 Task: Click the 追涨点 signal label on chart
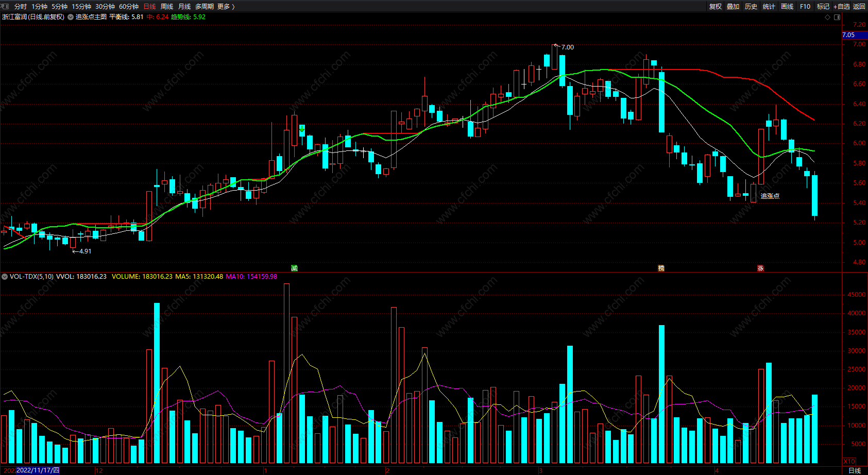pyautogui.click(x=770, y=196)
